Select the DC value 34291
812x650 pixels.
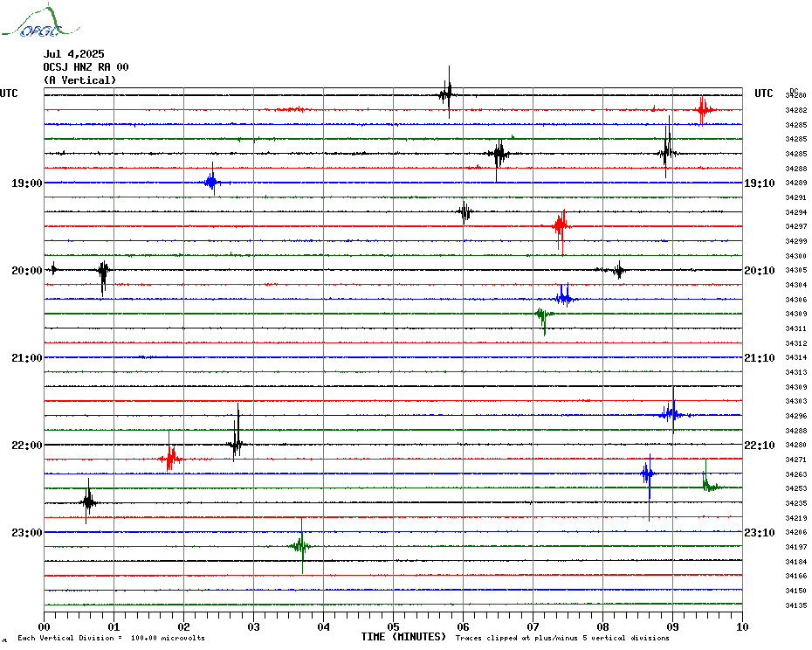(x=796, y=197)
